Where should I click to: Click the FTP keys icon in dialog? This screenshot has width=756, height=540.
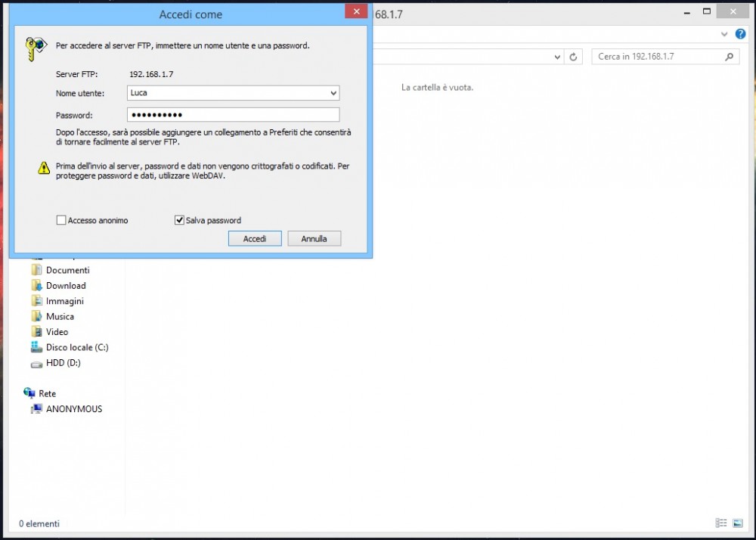[x=36, y=48]
